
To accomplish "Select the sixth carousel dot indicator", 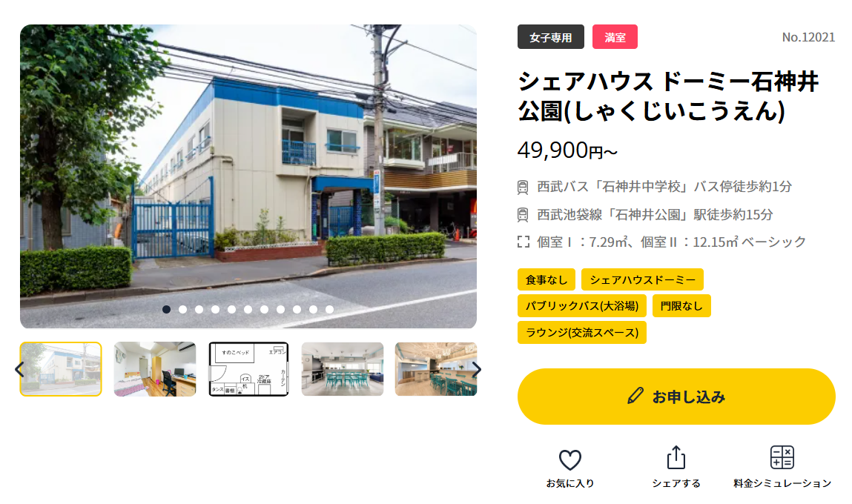I will click(248, 309).
